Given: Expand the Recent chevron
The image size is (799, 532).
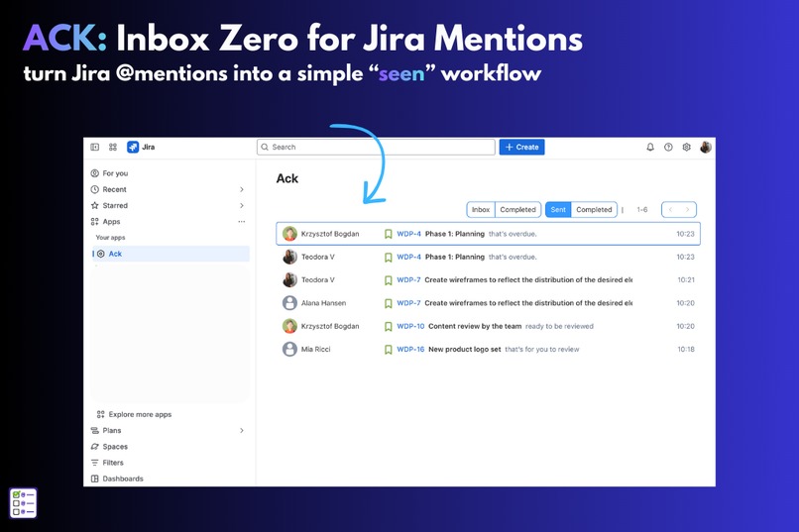Looking at the screenshot, I should (x=242, y=189).
